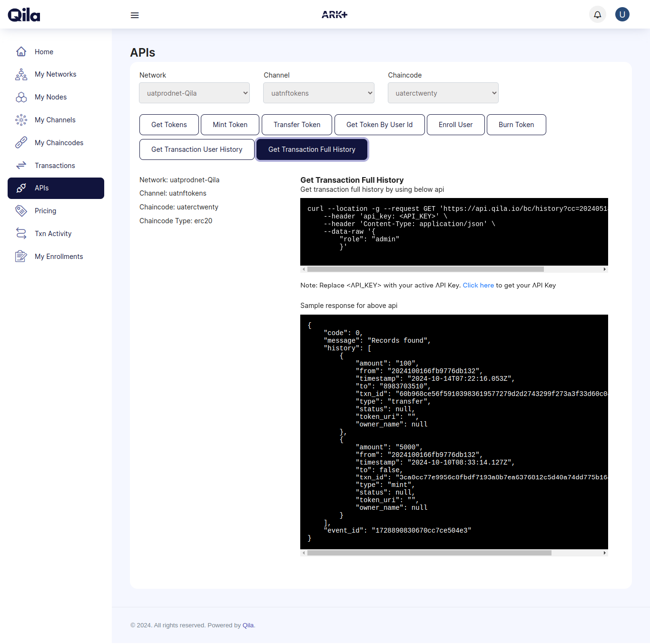Open the Channel dropdown uatnftokens
650x644 pixels.
pos(319,93)
